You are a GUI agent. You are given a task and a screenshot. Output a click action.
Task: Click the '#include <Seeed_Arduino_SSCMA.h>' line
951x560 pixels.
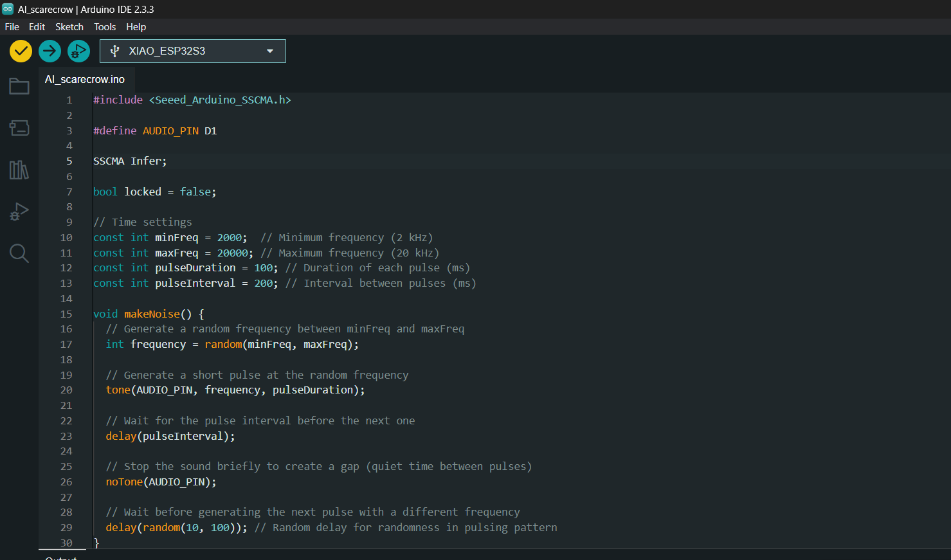tap(192, 100)
